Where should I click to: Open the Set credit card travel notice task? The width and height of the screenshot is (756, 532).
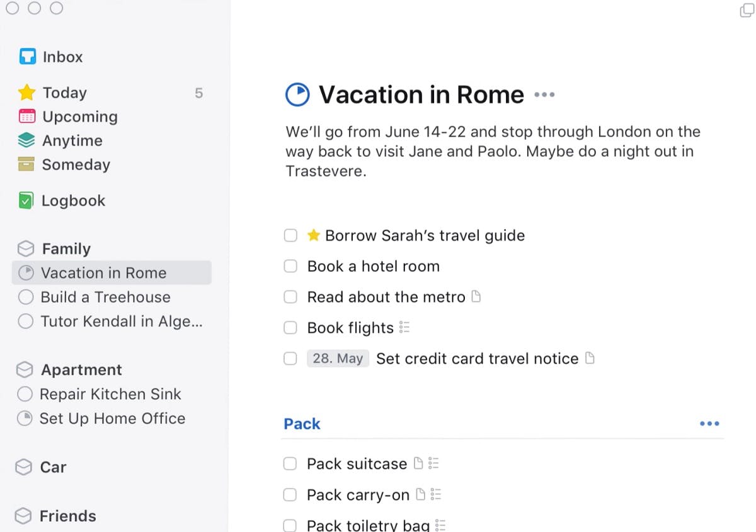(x=477, y=359)
